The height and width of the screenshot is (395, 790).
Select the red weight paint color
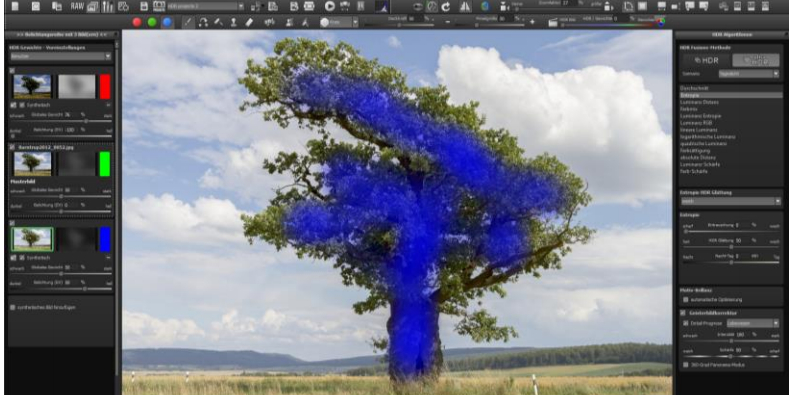(137, 22)
